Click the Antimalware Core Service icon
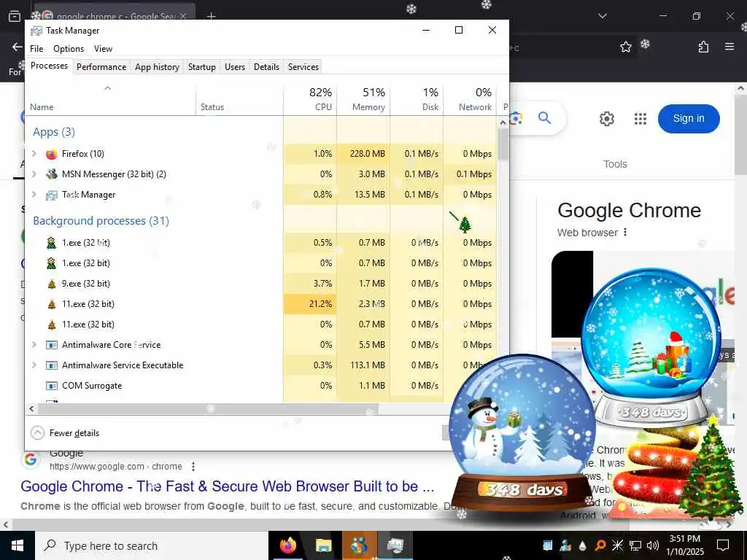The height and width of the screenshot is (560, 747). pos(52,345)
